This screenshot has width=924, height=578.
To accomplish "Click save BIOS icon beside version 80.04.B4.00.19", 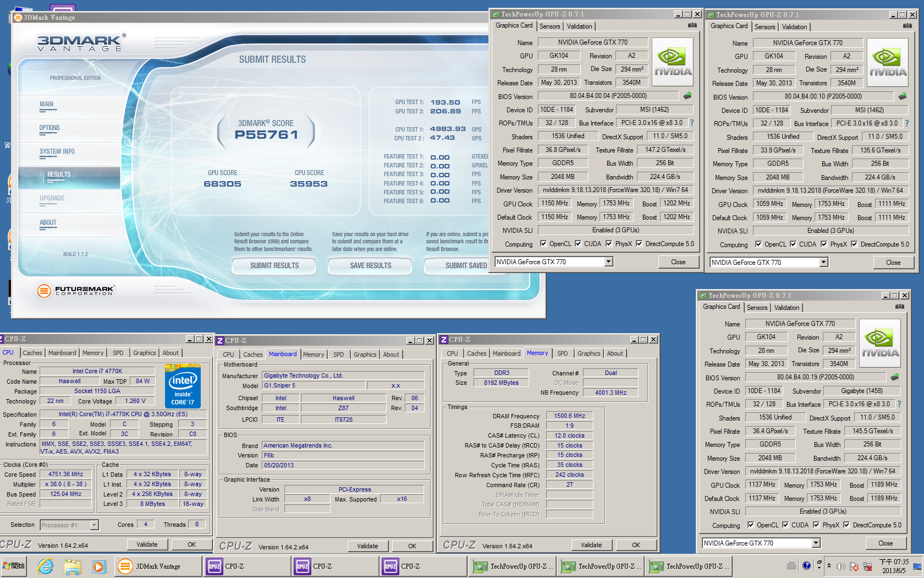I will 895,377.
